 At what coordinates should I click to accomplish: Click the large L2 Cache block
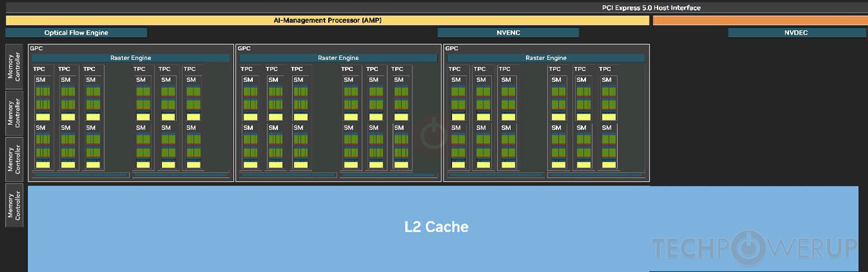click(436, 227)
